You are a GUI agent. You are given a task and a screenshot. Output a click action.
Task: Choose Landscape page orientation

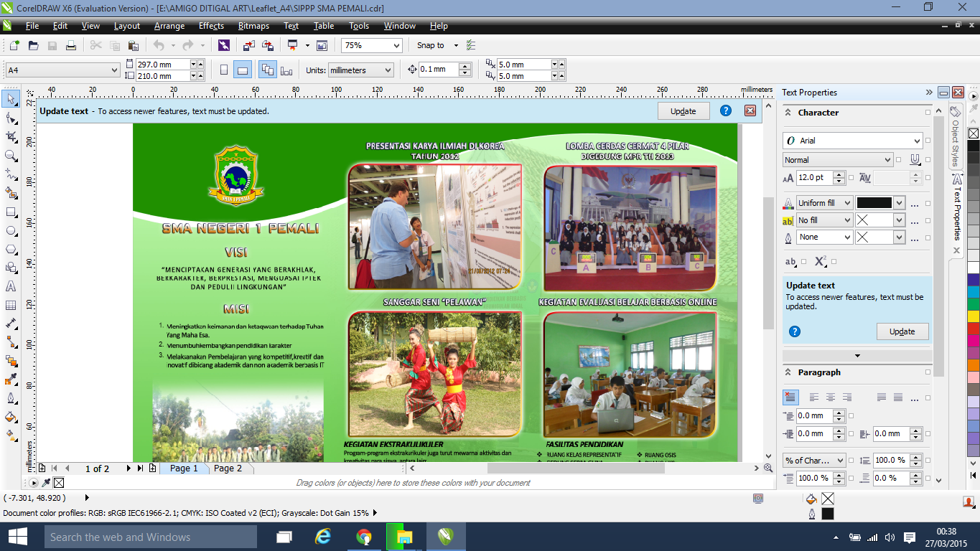[x=243, y=70]
